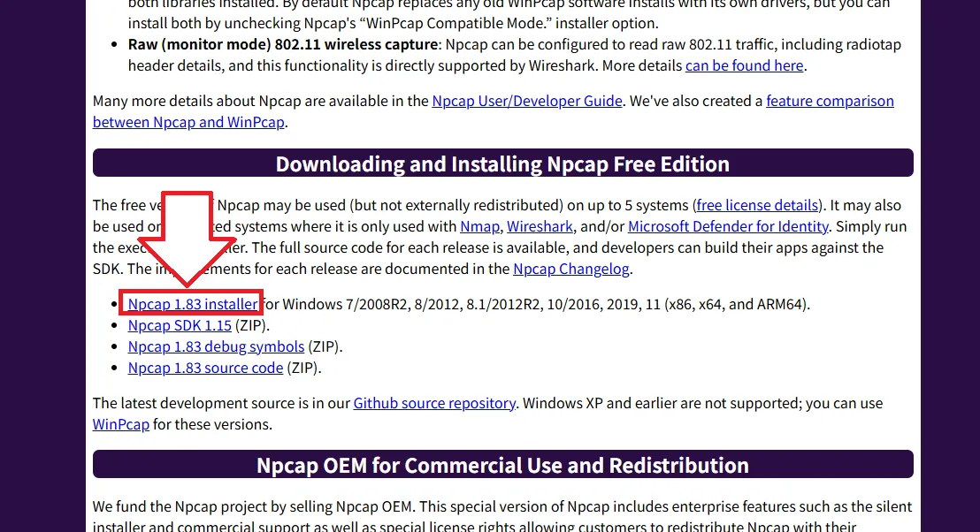Open the 'feature comparison between Npcap and WinPcap' link
This screenshot has height=532, width=980.
[x=830, y=101]
